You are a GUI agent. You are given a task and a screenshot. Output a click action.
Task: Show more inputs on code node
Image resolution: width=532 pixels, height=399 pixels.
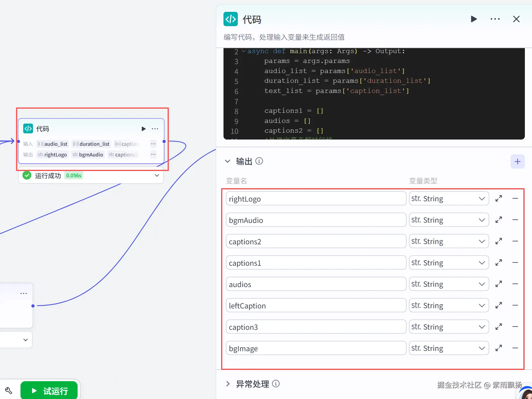(x=153, y=144)
